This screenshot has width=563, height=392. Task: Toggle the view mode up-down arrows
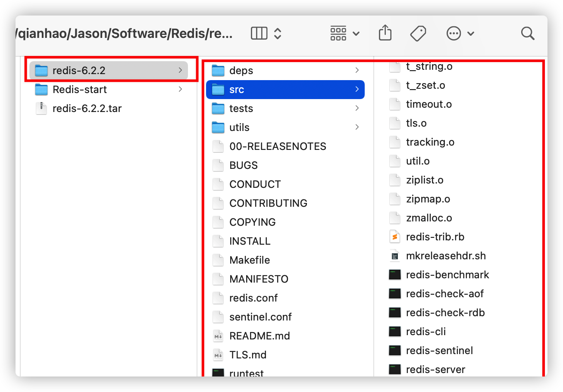point(278,33)
